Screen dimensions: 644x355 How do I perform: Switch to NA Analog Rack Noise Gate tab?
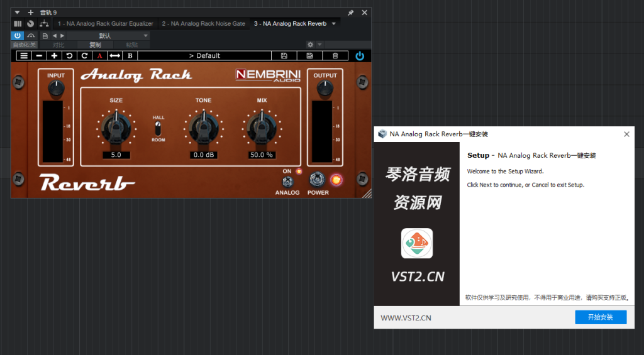(x=203, y=24)
